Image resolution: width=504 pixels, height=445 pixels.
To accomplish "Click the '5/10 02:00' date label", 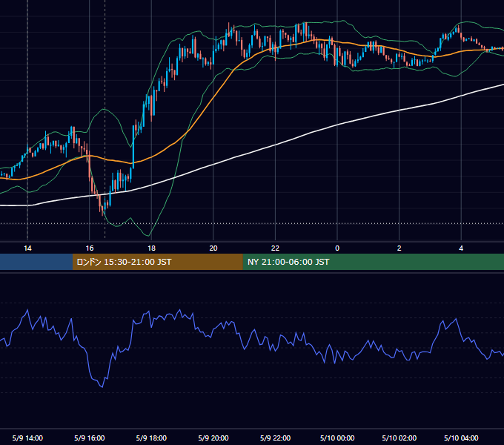I will coord(399,438).
